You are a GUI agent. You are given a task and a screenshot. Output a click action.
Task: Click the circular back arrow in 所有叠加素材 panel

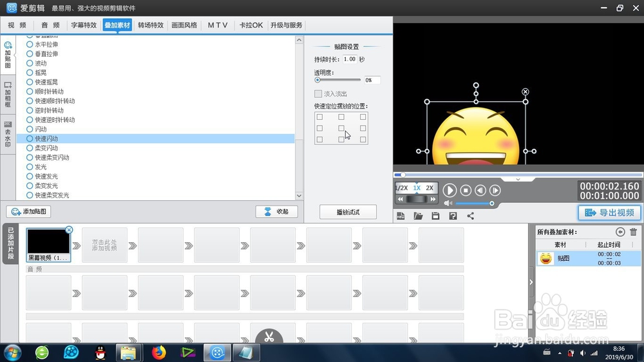point(620,232)
